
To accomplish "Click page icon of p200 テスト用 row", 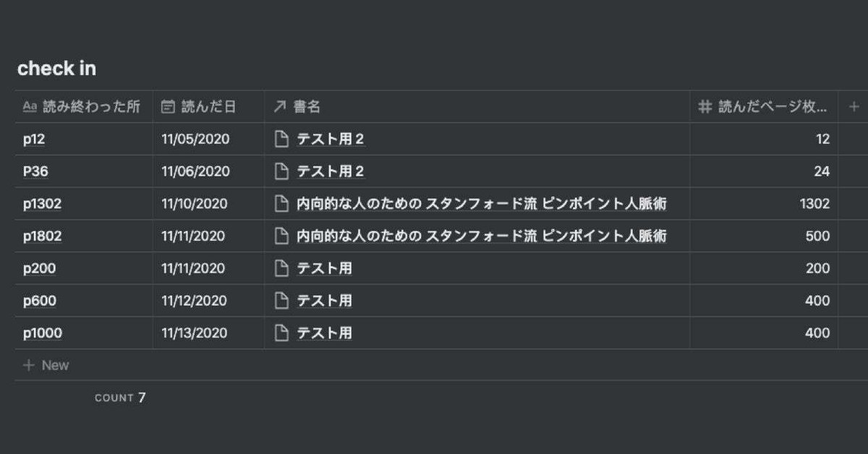I will (281, 268).
